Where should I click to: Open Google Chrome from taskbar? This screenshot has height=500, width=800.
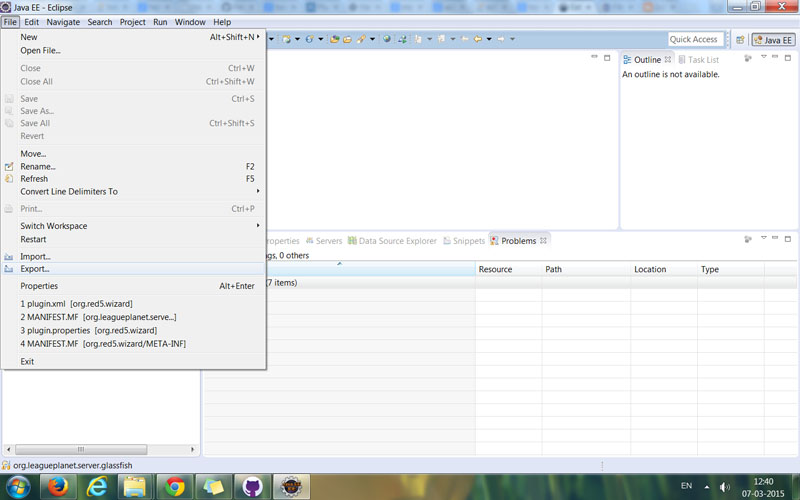[x=174, y=487]
